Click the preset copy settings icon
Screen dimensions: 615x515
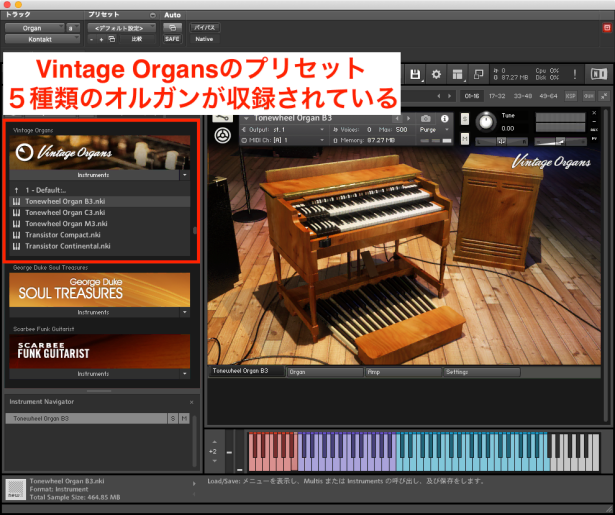[x=112, y=39]
